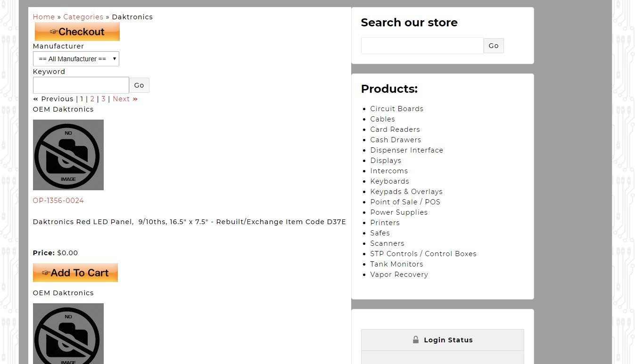Open product link OP-1356-0024
Image resolution: width=635 pixels, height=364 pixels.
coord(58,201)
